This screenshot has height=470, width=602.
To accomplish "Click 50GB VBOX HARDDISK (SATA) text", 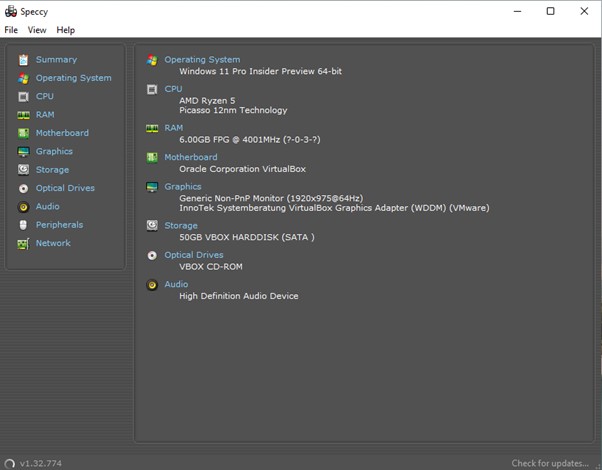I will (x=247, y=237).
